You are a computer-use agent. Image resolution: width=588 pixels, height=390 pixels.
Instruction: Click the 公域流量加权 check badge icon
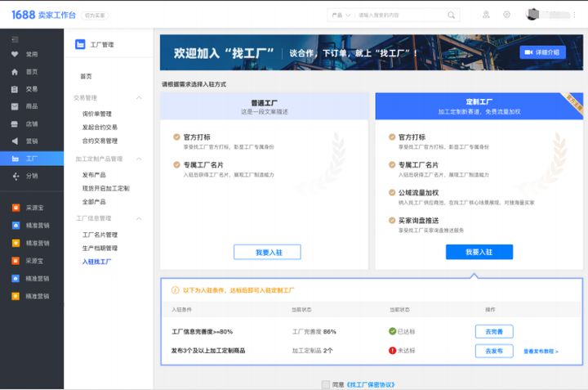click(392, 193)
